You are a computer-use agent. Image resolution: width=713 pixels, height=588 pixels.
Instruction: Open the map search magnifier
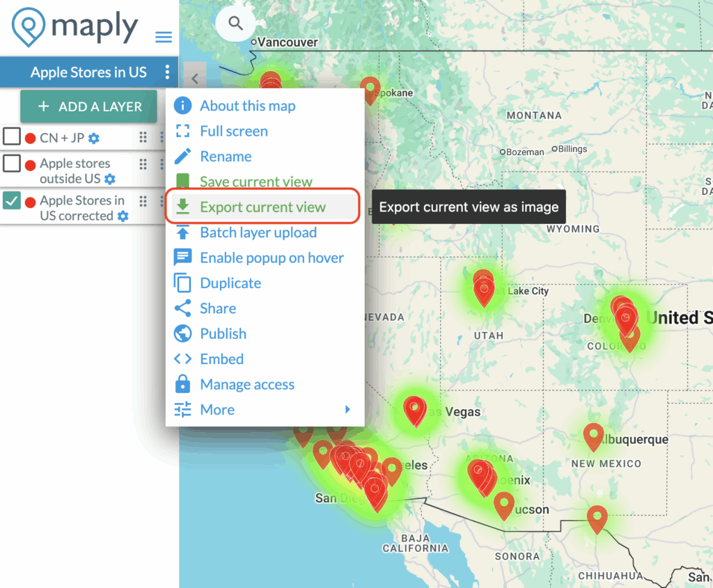pyautogui.click(x=235, y=23)
